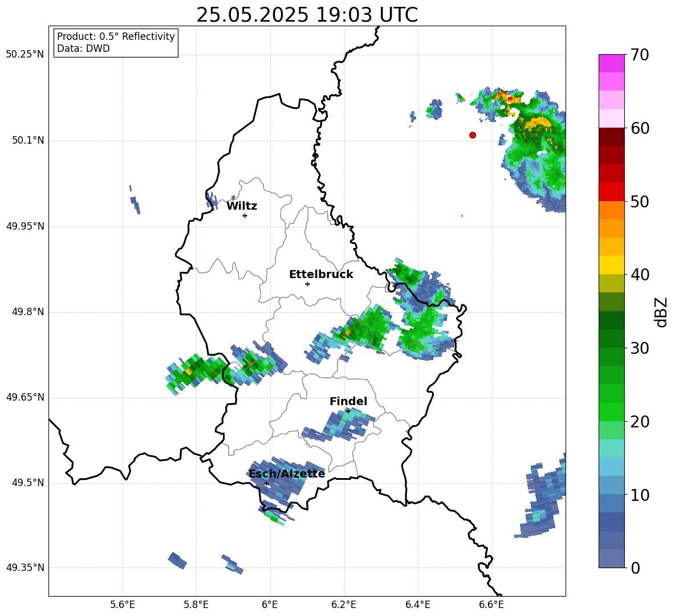Click the red station marker dot
This screenshot has width=675, height=616.
(x=473, y=135)
